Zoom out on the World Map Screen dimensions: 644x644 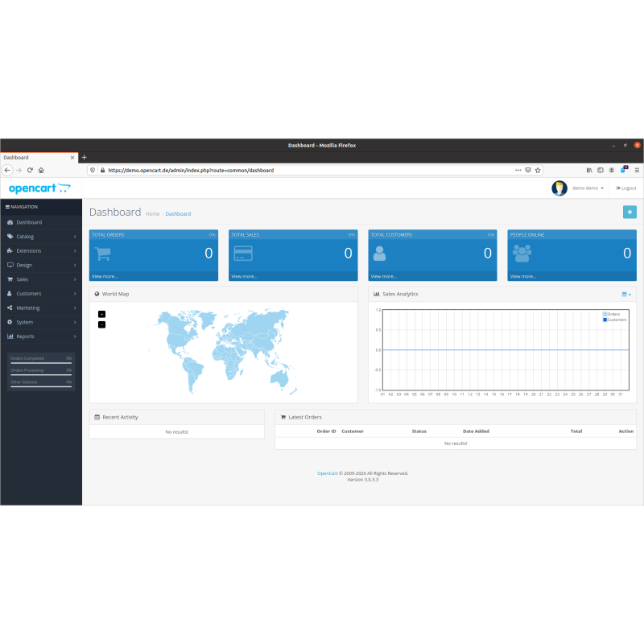[x=101, y=324]
